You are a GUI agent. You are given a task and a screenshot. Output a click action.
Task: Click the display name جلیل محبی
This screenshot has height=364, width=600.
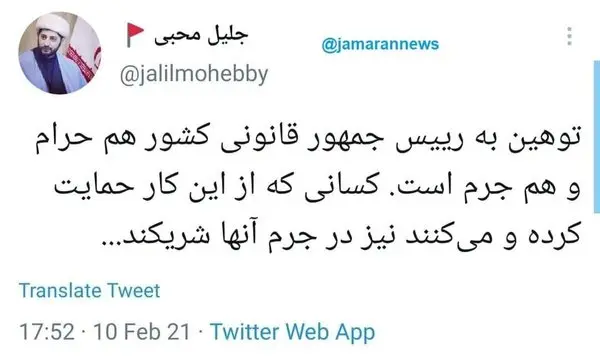tap(201, 35)
